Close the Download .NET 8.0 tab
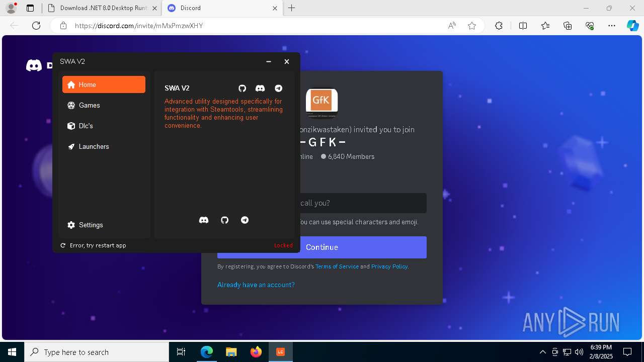The image size is (644, 362). point(154,8)
